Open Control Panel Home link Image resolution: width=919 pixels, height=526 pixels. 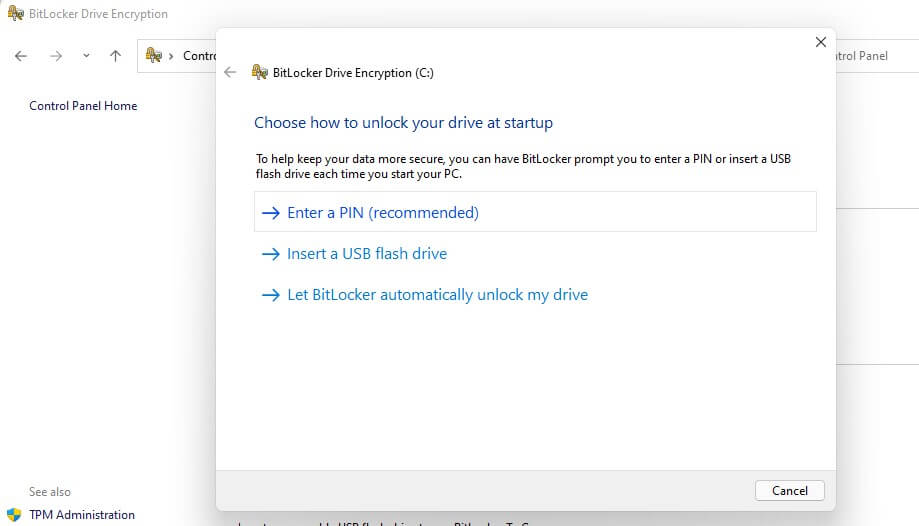[x=83, y=106]
